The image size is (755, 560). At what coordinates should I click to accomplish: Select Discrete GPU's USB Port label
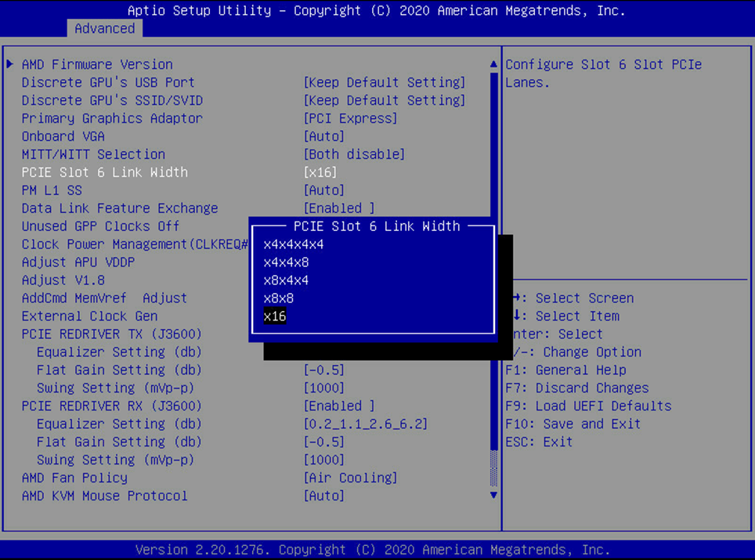108,82
